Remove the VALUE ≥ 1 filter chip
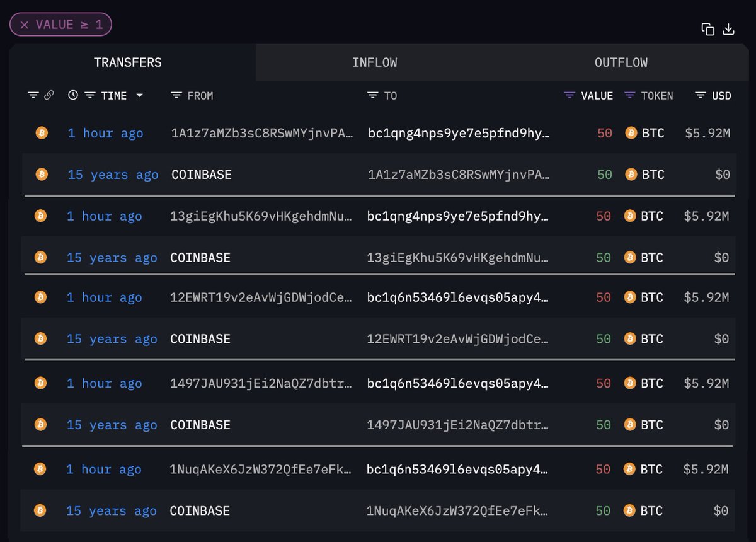This screenshot has width=756, height=542. coord(25,24)
